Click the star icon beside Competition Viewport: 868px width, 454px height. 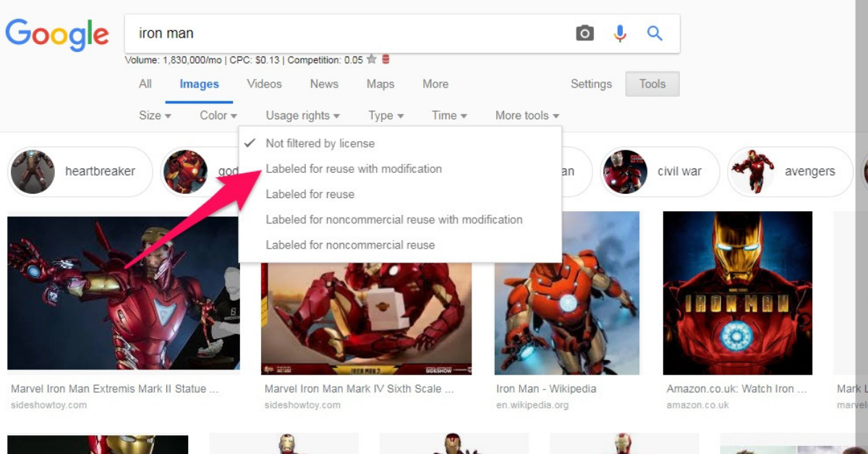tap(372, 59)
